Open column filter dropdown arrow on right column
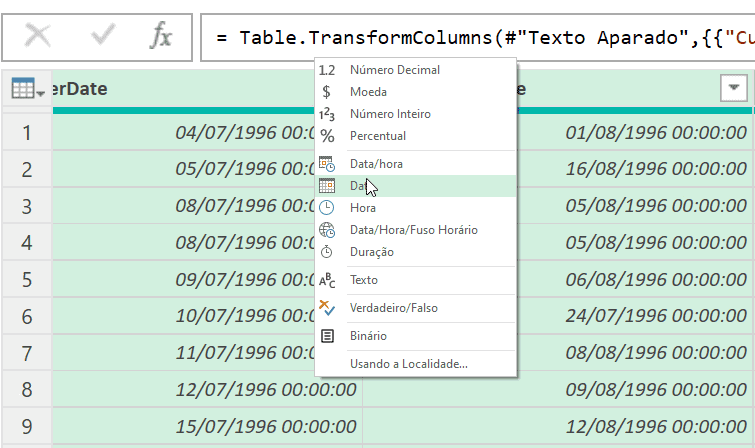 [x=734, y=88]
